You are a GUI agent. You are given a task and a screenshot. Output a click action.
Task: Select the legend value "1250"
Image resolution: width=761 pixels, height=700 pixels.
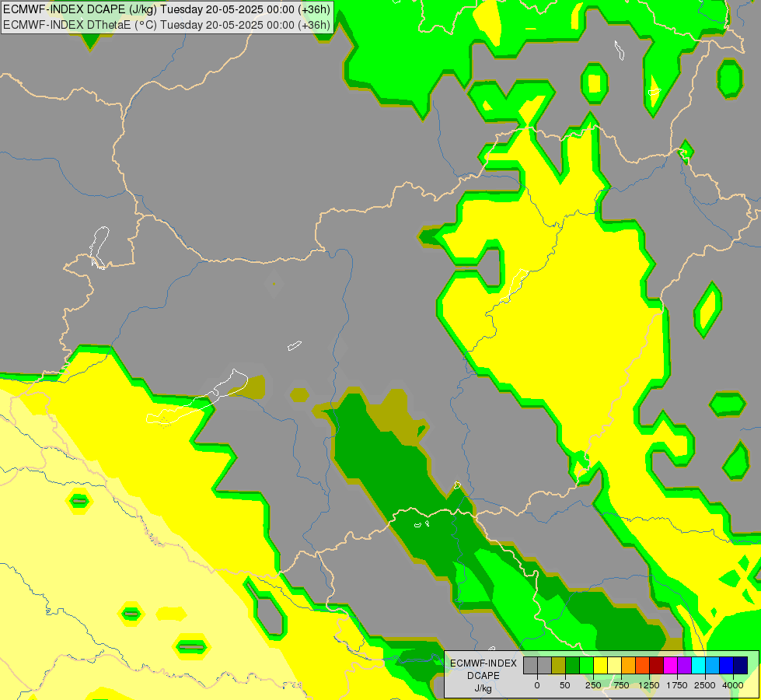649,685
